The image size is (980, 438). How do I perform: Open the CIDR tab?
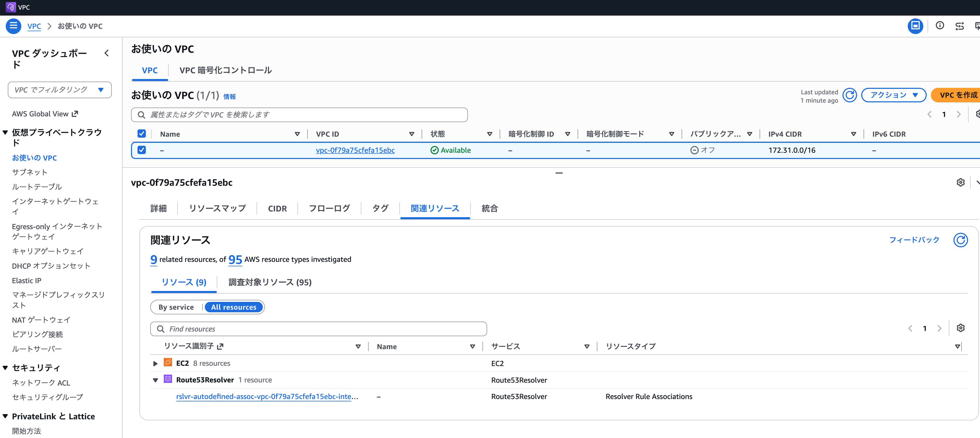tap(277, 208)
